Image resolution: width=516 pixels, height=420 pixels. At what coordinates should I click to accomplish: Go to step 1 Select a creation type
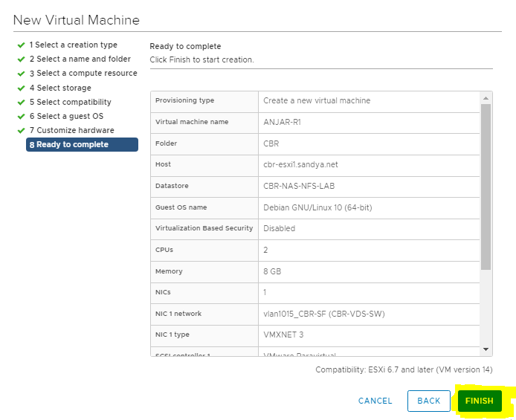pos(73,45)
